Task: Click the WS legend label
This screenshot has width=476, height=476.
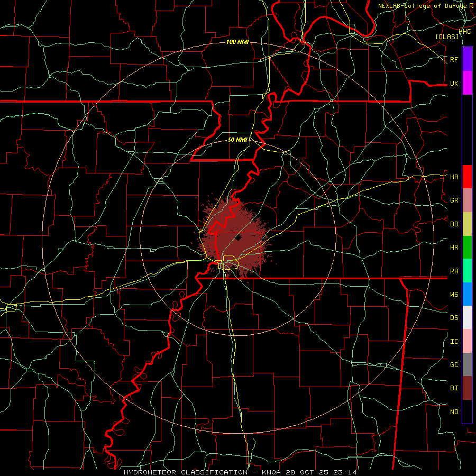Action: click(x=454, y=294)
